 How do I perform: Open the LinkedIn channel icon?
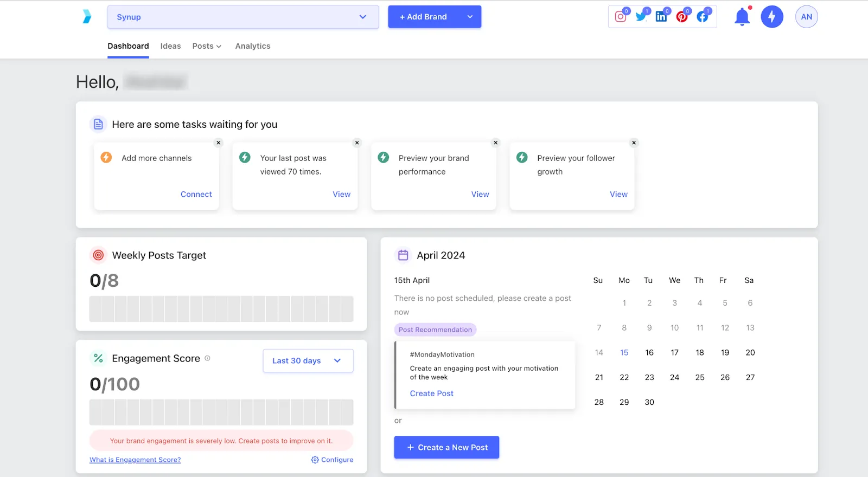tap(661, 17)
